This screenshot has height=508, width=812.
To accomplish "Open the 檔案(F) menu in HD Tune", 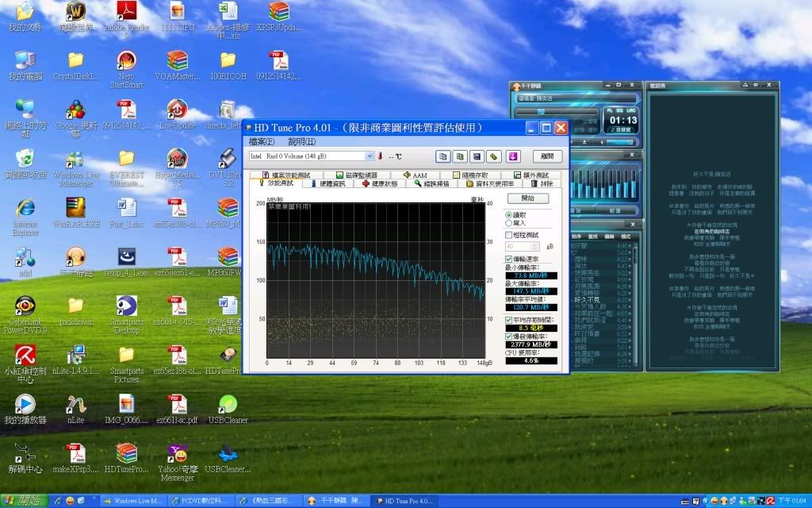I will click(x=262, y=141).
